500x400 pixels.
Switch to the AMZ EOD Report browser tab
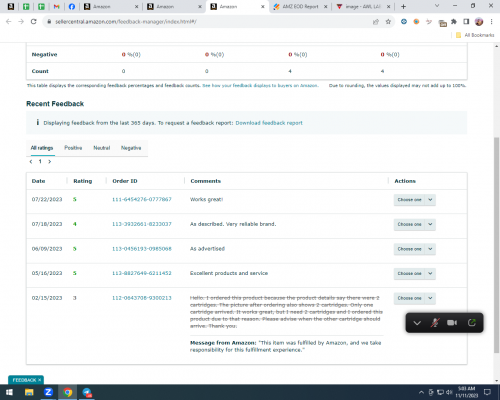point(300,6)
